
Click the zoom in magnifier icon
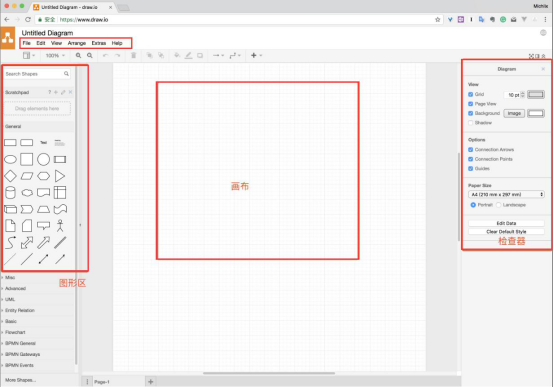(78, 55)
